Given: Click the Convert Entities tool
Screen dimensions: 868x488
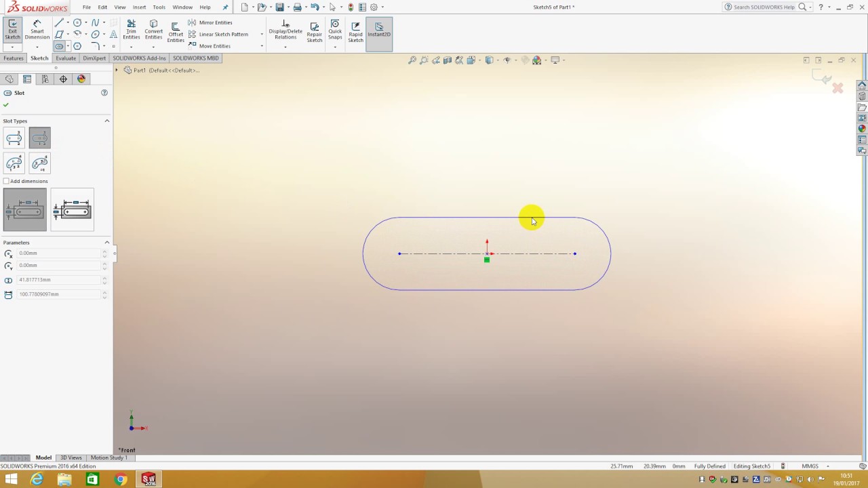Looking at the screenshot, I should pos(154,30).
